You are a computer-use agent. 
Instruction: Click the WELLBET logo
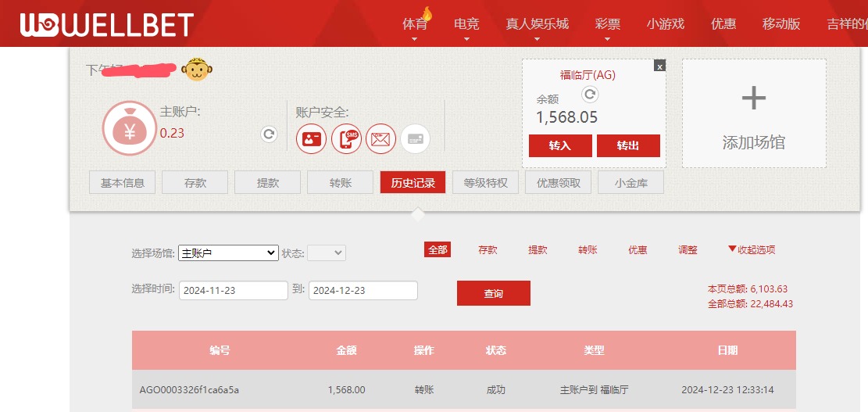pyautogui.click(x=106, y=25)
